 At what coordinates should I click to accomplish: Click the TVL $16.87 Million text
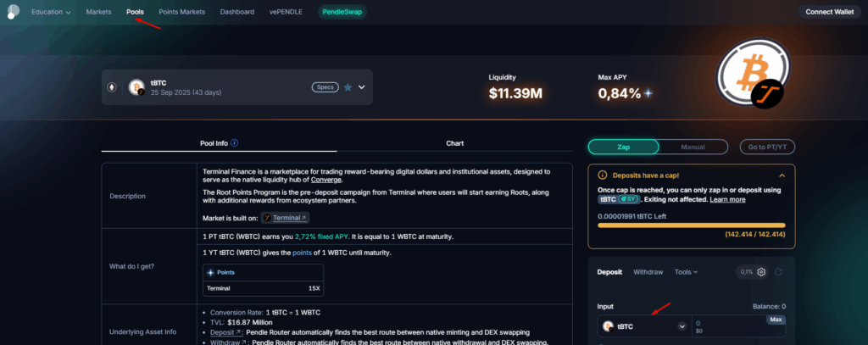click(242, 322)
